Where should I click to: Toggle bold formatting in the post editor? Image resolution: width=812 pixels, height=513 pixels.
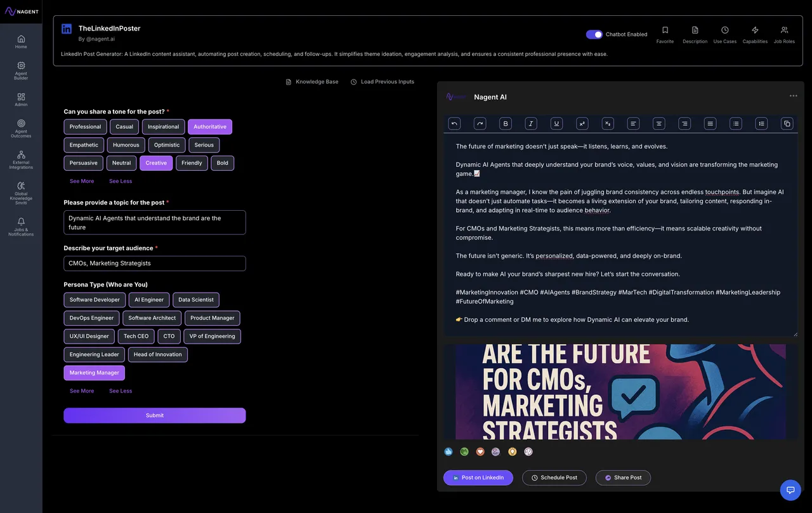click(x=506, y=124)
